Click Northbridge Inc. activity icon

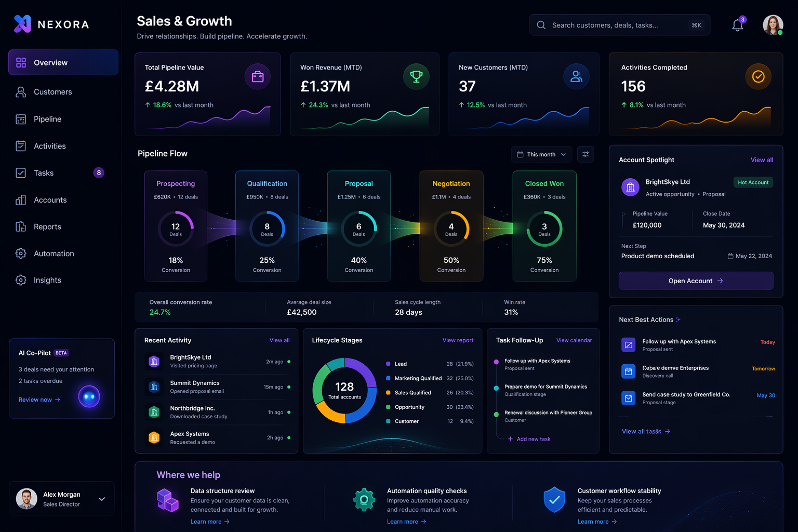154,412
